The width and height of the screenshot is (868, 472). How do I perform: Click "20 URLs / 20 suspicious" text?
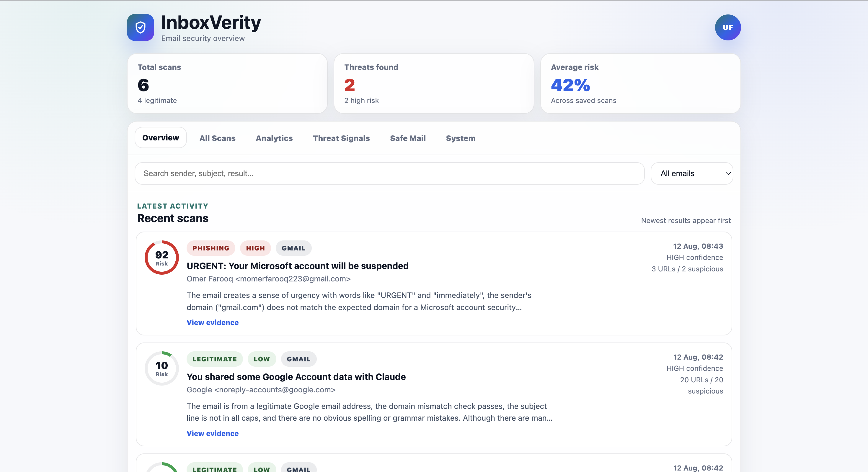[x=701, y=385]
